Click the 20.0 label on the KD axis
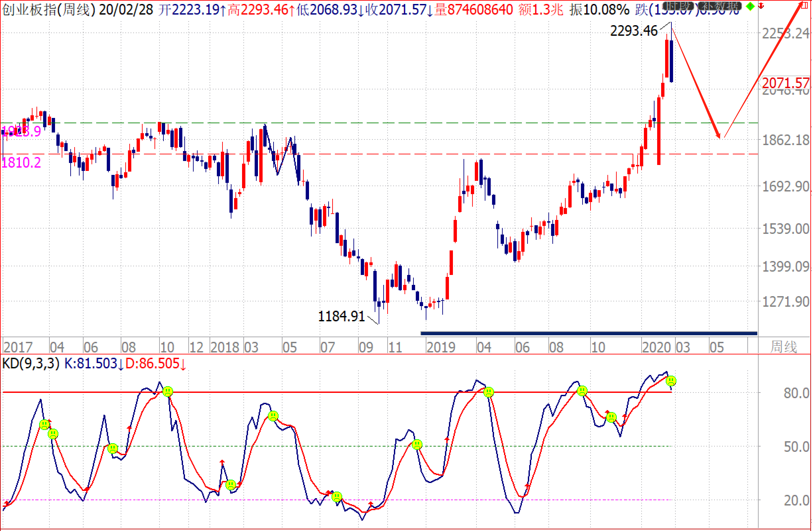This screenshot has height=531, width=812. (x=796, y=501)
